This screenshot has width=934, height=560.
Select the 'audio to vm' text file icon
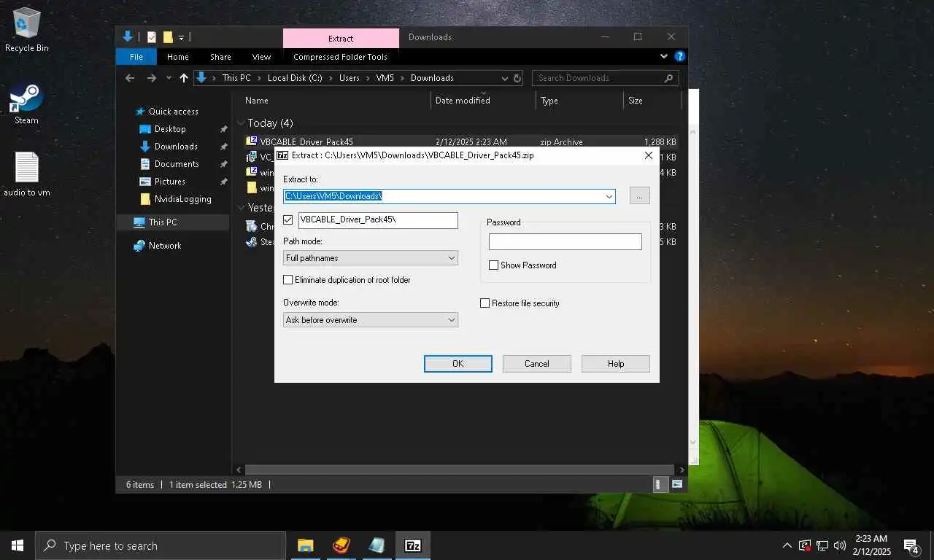(x=27, y=174)
